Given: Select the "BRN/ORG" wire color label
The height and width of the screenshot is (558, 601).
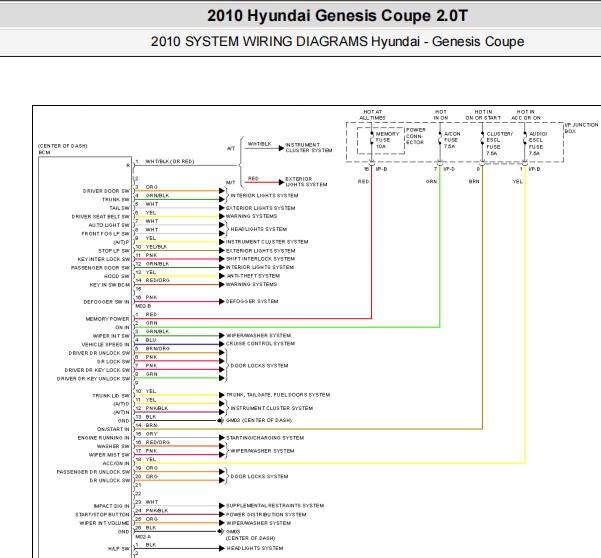Looking at the screenshot, I should coord(158,349).
